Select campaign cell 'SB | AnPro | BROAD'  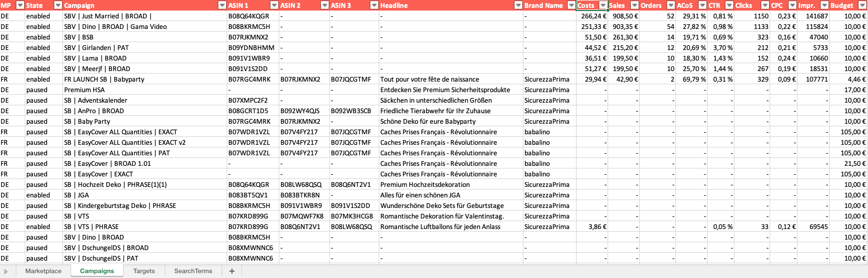[x=145, y=111]
